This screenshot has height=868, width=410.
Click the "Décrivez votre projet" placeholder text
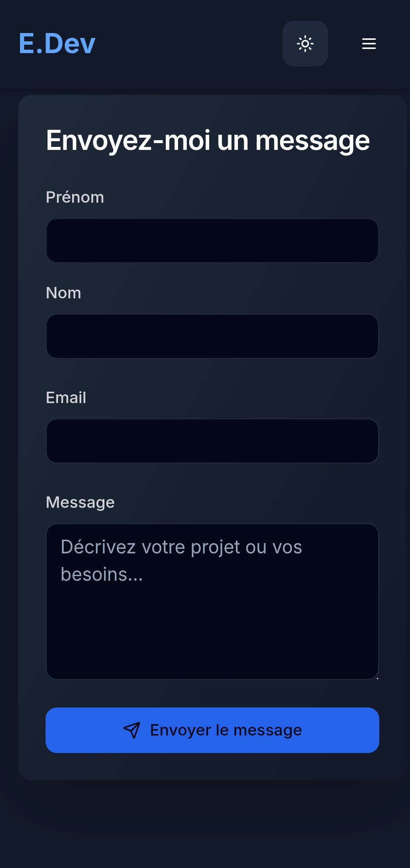click(x=181, y=547)
